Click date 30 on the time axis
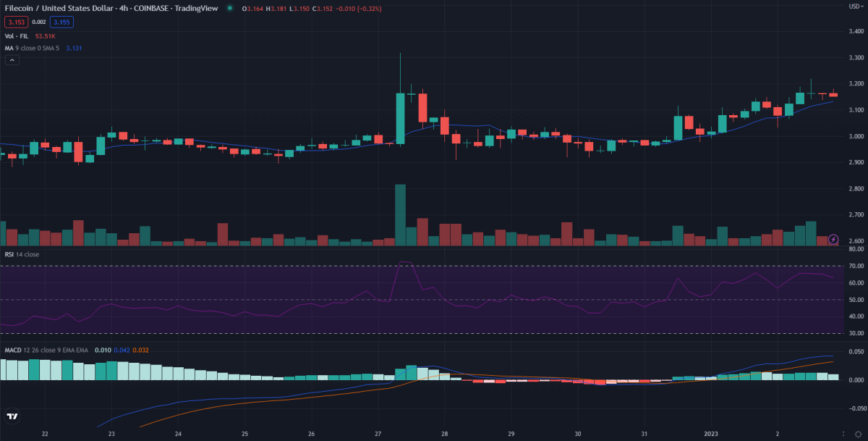 (x=578, y=434)
